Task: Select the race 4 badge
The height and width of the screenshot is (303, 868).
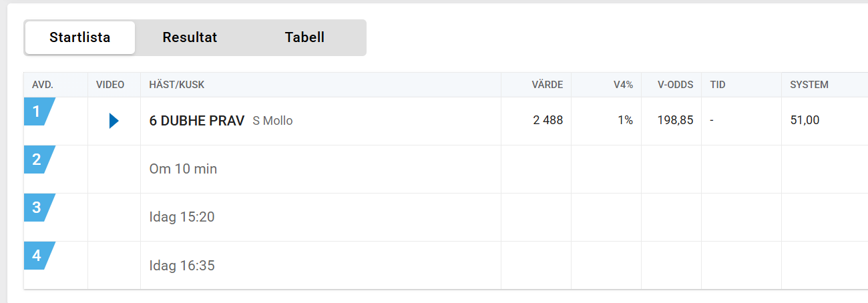Action: pos(39,256)
